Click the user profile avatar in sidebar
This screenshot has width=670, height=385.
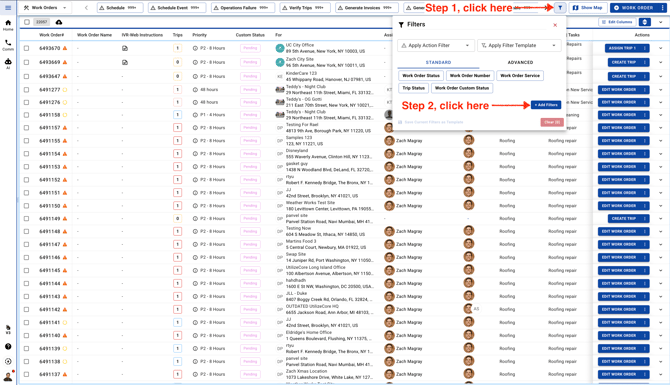click(8, 376)
